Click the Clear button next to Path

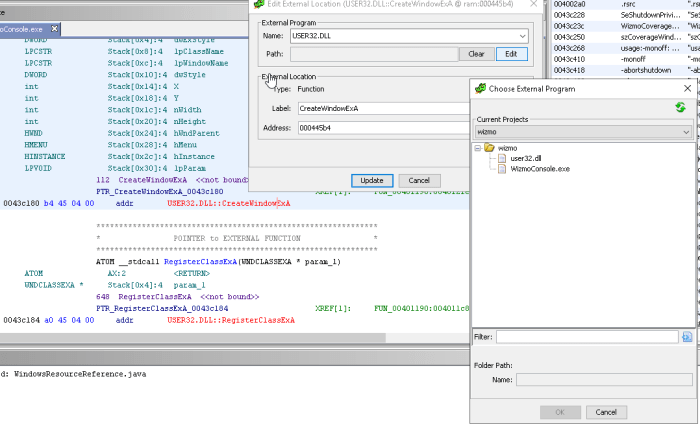tap(476, 54)
